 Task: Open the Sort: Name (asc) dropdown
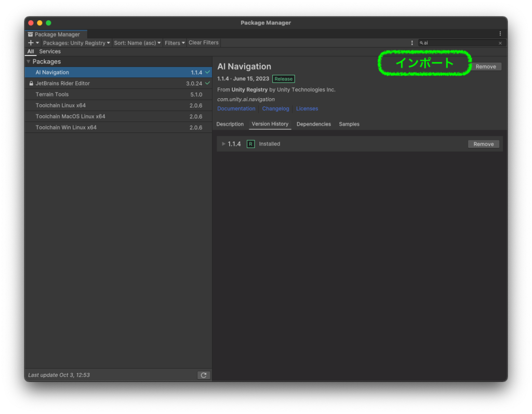coord(137,43)
